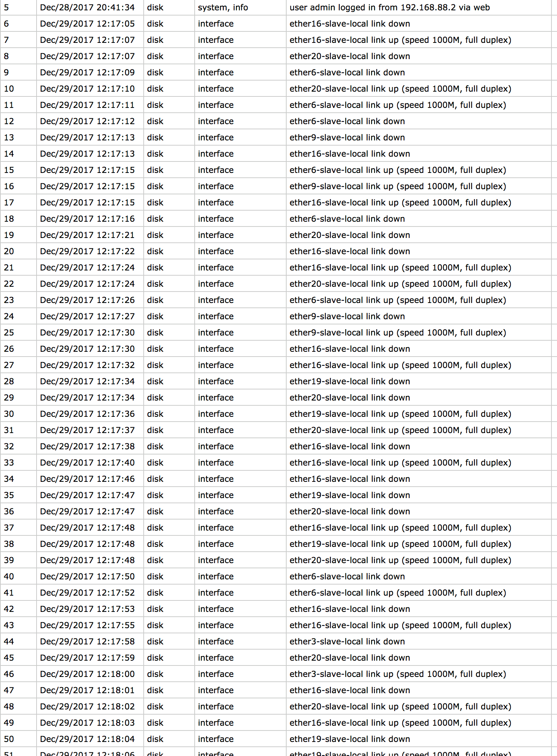Click ether9-slave-local link down in row 24
Viewport: 557px width, 756px height.
pyautogui.click(x=347, y=316)
